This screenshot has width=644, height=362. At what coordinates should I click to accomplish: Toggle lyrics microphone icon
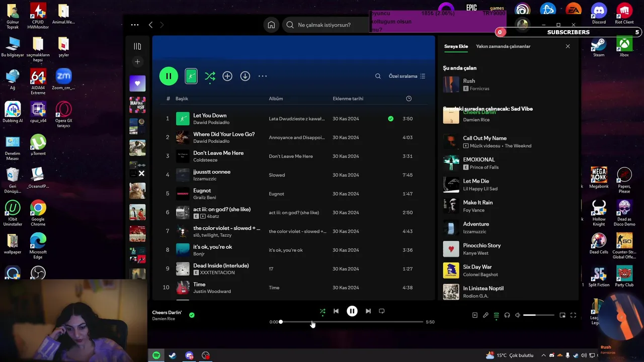pyautogui.click(x=486, y=315)
